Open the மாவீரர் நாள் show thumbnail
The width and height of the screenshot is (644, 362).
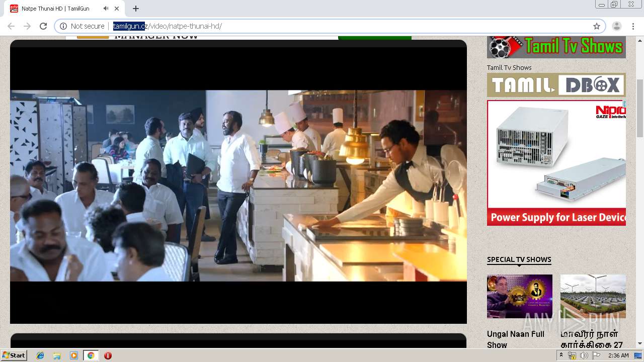coord(593,296)
